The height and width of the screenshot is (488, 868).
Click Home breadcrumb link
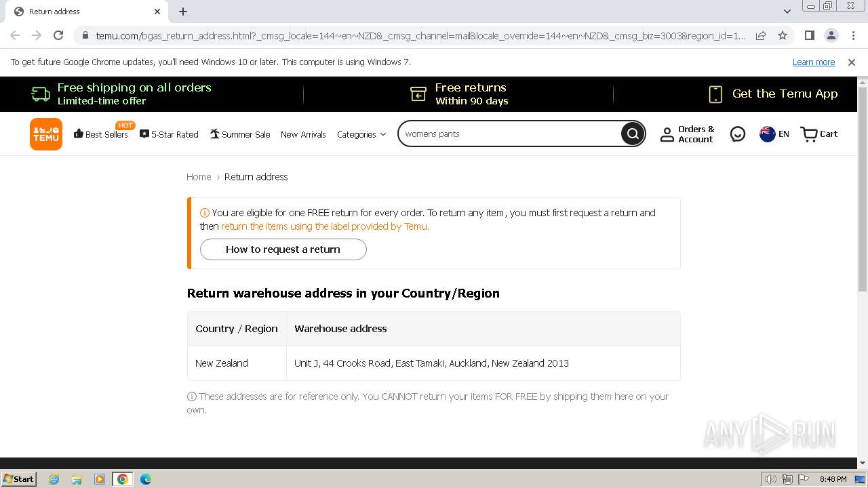[x=199, y=177]
